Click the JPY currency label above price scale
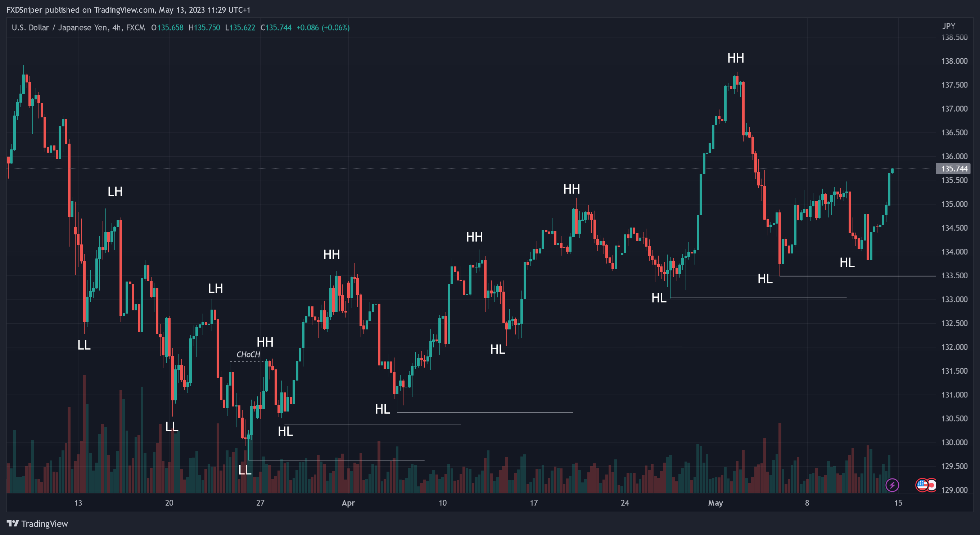 click(948, 26)
